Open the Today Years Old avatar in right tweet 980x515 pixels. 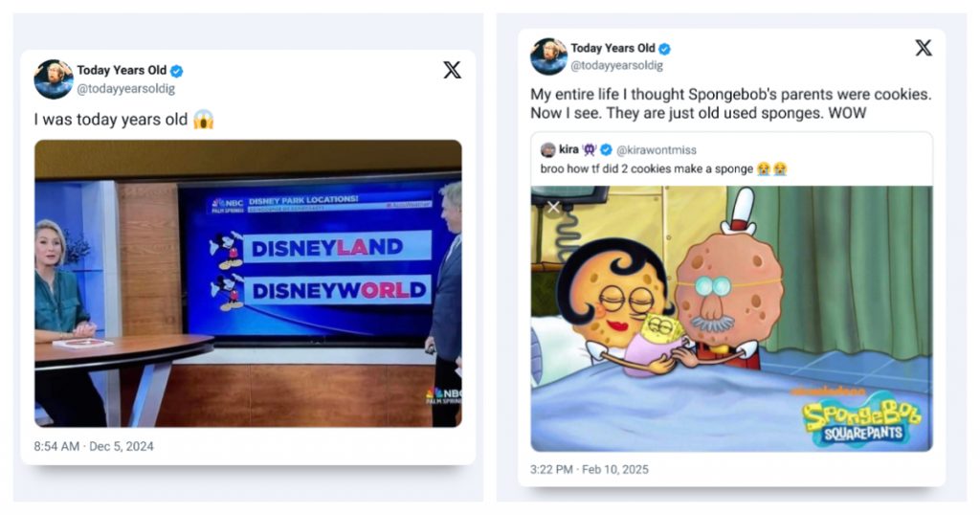pyautogui.click(x=548, y=56)
